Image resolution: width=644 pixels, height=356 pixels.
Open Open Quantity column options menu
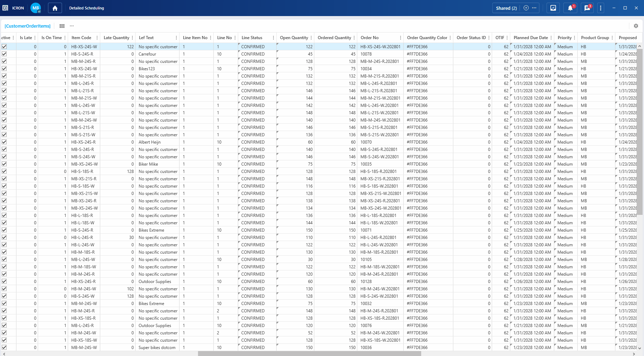tap(311, 38)
